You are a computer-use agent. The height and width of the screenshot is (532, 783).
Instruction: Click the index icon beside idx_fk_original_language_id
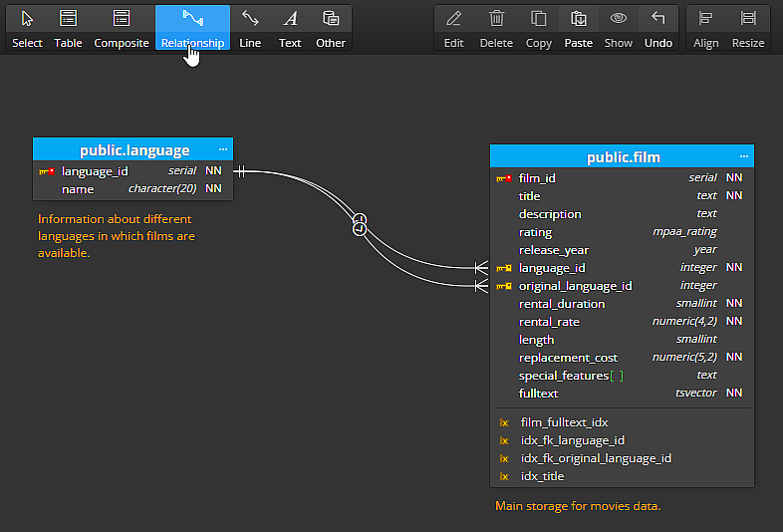(504, 459)
